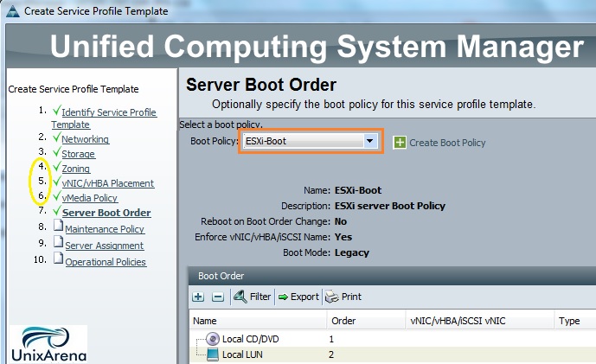
Task: Click the Enforce vNIC/vHBA/iSCSI Name Yes value
Action: 343,237
